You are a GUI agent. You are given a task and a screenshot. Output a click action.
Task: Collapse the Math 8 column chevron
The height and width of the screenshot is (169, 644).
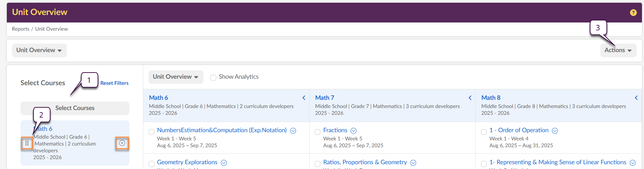(x=636, y=98)
